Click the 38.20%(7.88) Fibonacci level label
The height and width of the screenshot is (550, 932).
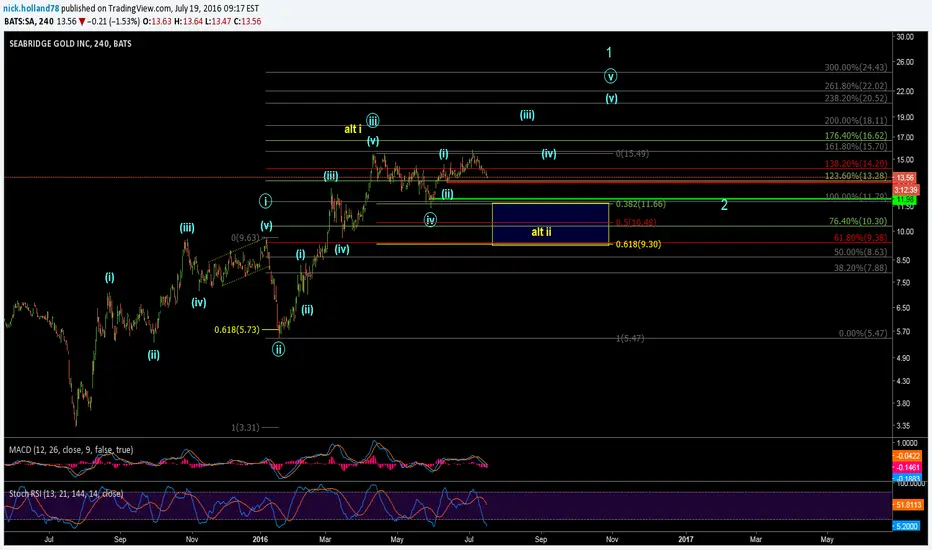(x=860, y=268)
